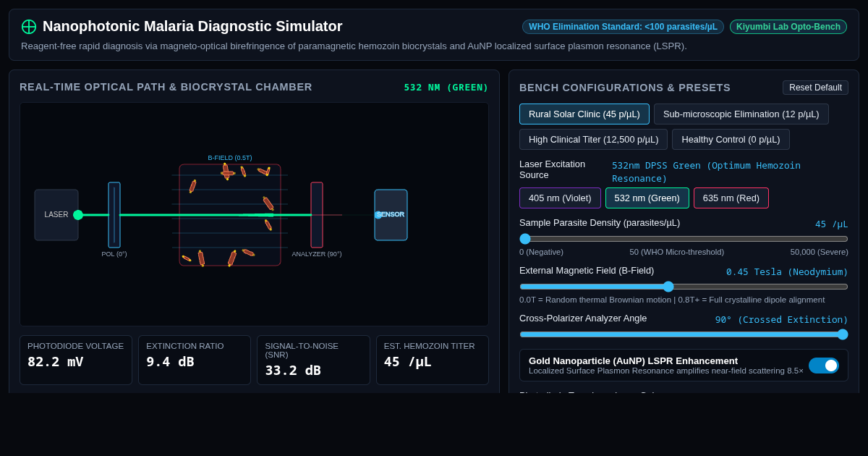Click the Est. Hemozoin Titer 45 /µL readout
This screenshot has width=868, height=456.
[433, 360]
